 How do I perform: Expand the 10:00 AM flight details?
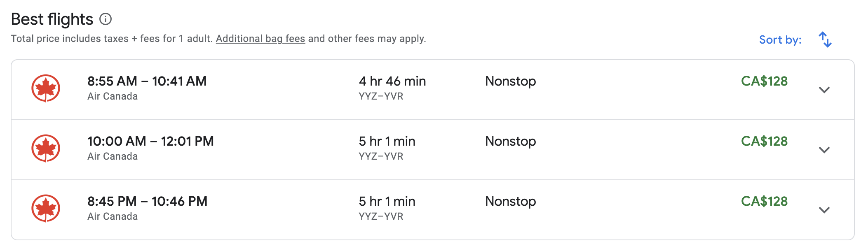pyautogui.click(x=824, y=150)
